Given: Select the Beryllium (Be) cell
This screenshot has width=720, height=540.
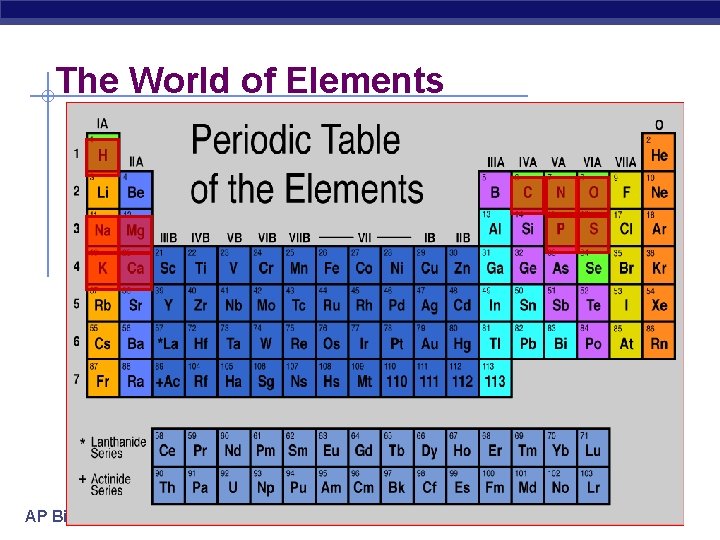Looking at the screenshot, I should tap(136, 190).
